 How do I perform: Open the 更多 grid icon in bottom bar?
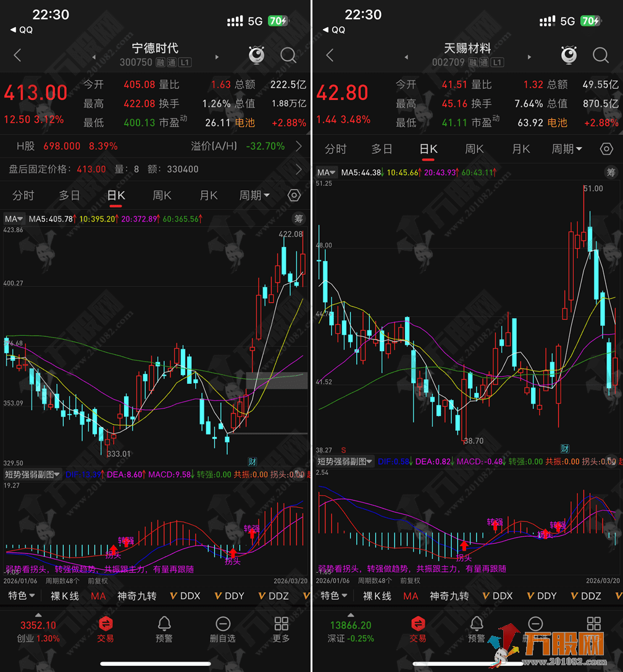click(281, 628)
